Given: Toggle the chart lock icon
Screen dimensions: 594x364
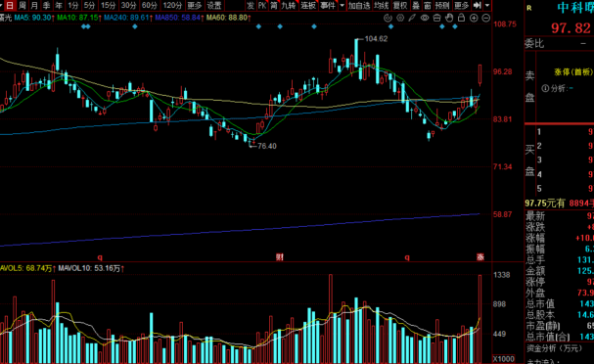Looking at the screenshot, I should 462,18.
